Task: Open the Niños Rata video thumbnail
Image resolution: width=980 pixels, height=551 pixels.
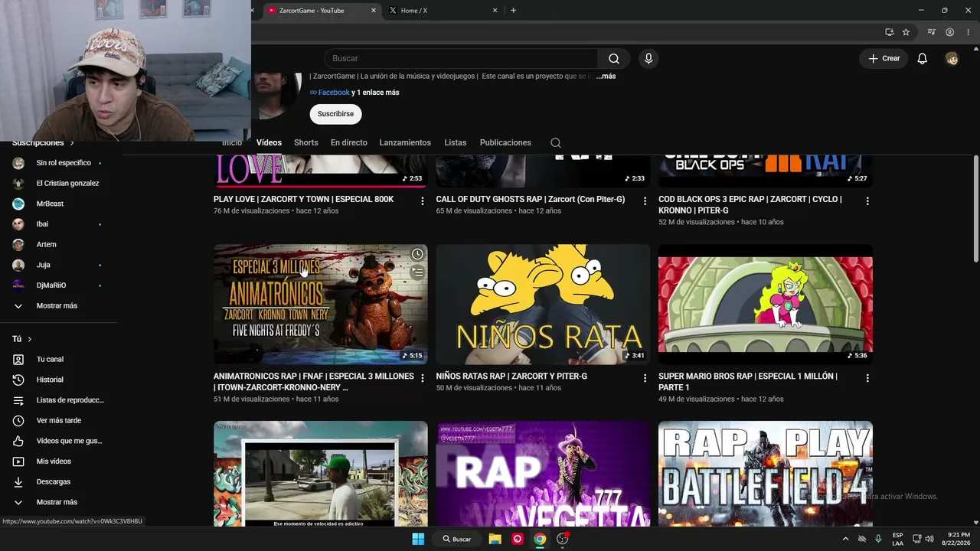Action: 543,305
